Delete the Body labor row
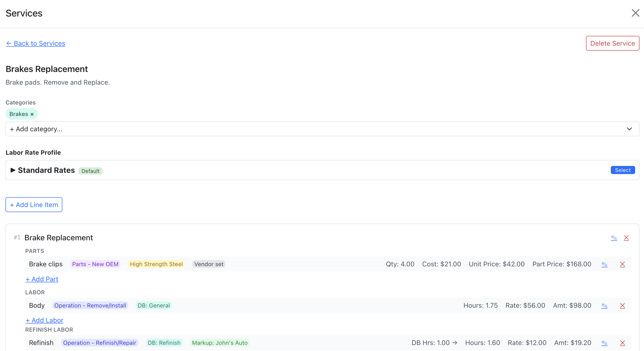Screen dimensions: 644x351 (623, 306)
